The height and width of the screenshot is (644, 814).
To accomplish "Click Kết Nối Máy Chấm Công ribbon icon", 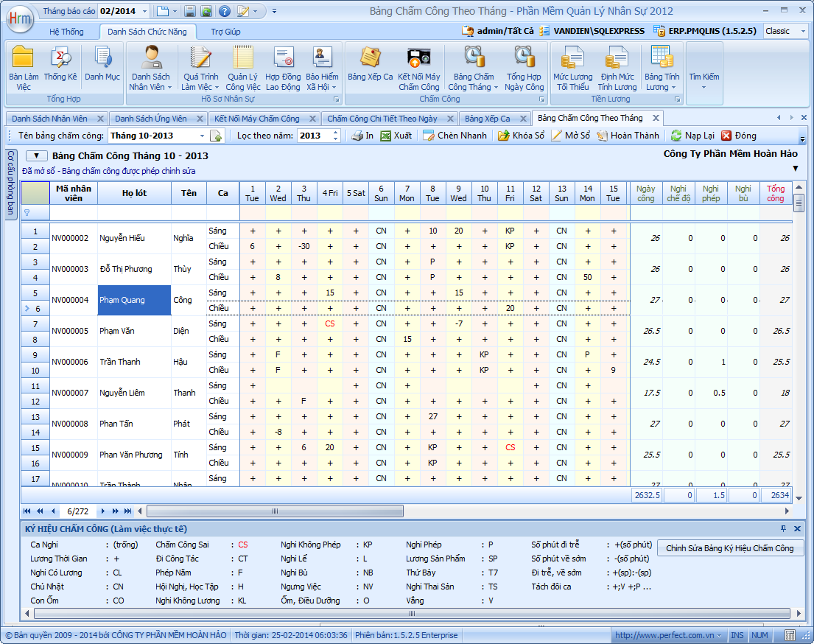I will pos(419,68).
